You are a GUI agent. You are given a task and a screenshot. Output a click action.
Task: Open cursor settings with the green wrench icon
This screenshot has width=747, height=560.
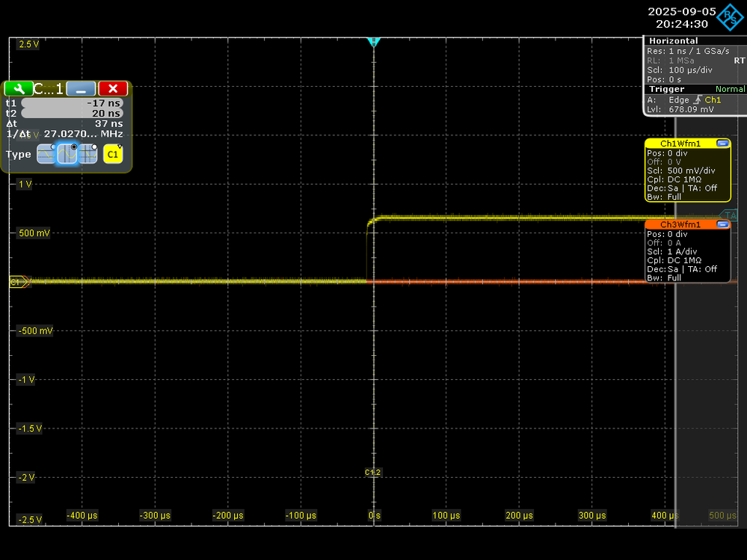click(18, 88)
